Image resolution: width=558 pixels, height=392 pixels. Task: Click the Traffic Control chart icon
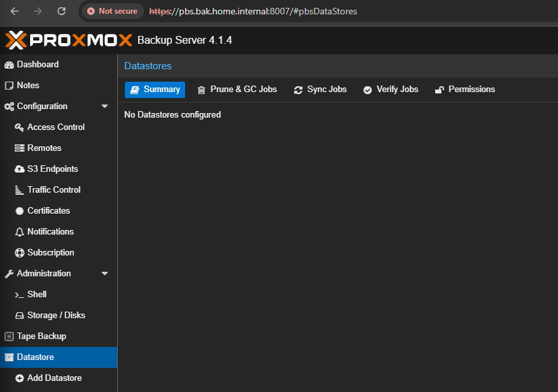click(x=19, y=190)
